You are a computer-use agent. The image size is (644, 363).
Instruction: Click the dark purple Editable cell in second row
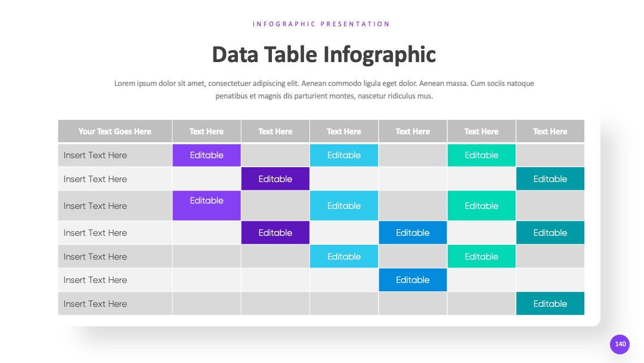click(275, 179)
